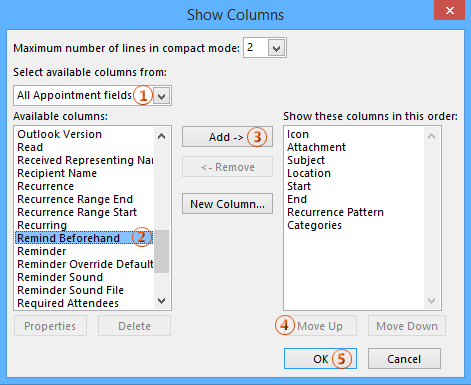Expand the All Appointment fields dropdown
471x385 pixels.
click(x=162, y=96)
